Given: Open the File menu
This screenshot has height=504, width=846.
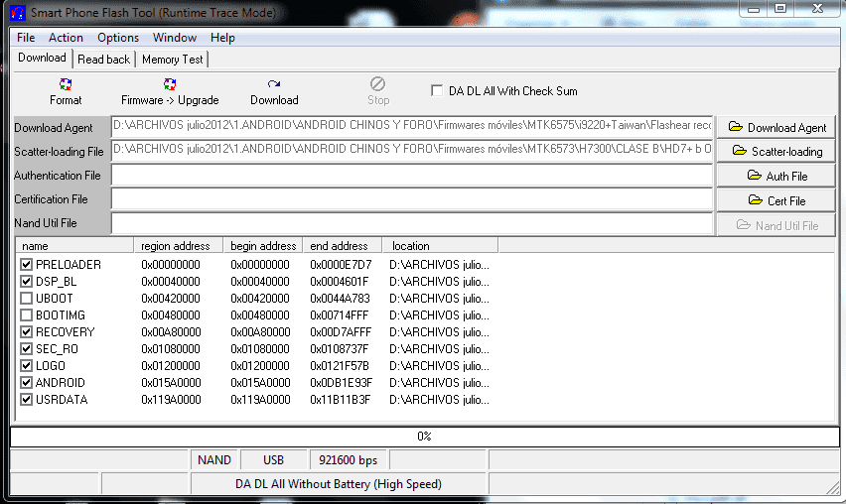Looking at the screenshot, I should [x=26, y=38].
